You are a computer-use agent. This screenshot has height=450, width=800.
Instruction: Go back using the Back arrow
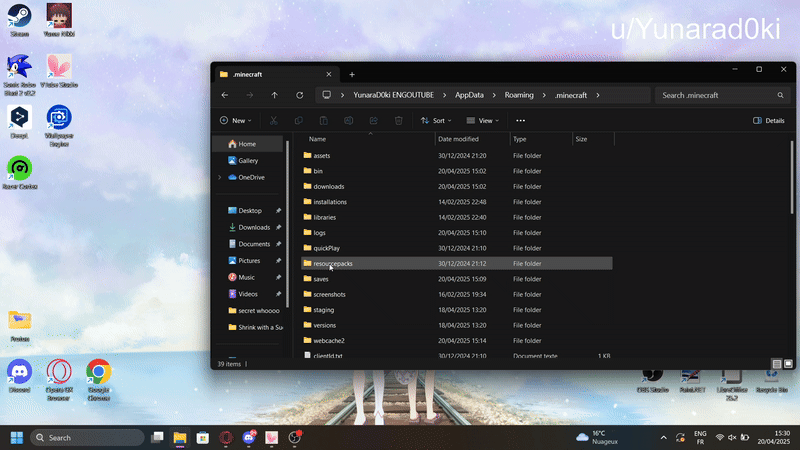225,95
